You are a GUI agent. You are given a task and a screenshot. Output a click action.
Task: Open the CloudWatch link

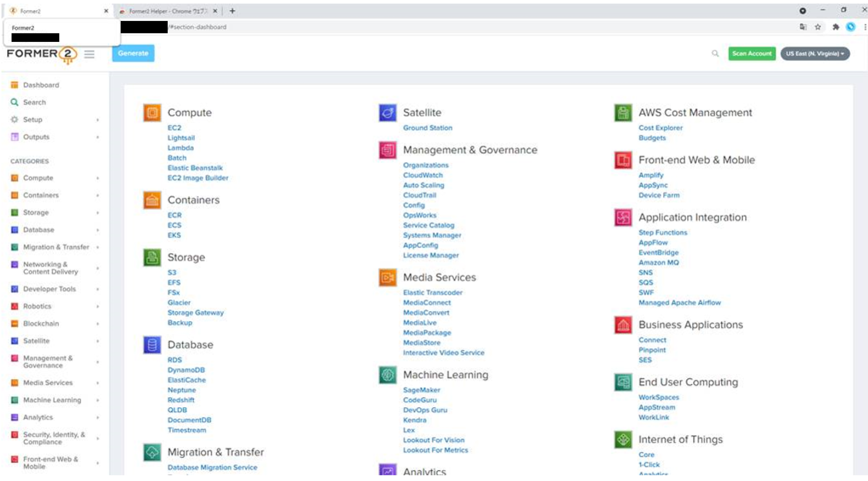pyautogui.click(x=423, y=176)
